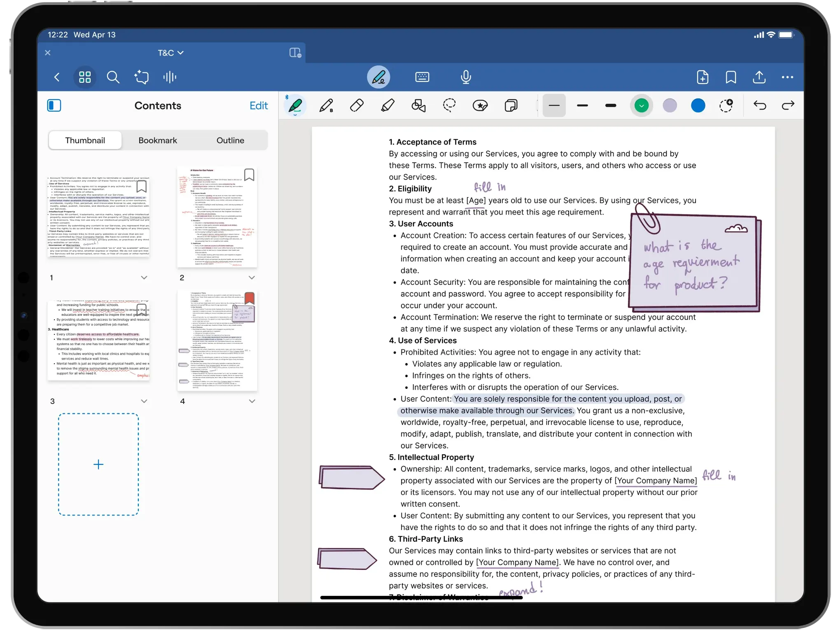
Task: Pick the blue color swatch
Action: pyautogui.click(x=698, y=106)
